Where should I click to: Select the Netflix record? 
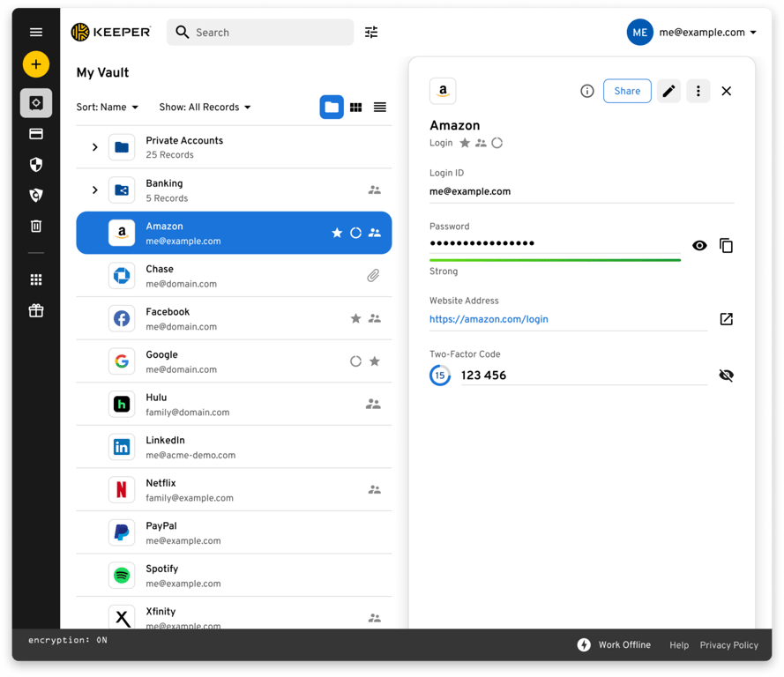(x=234, y=489)
